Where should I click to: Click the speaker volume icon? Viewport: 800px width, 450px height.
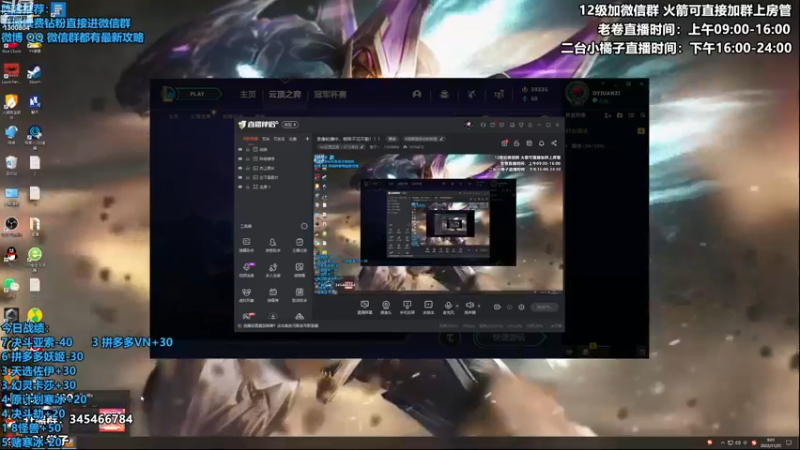[x=470, y=307]
